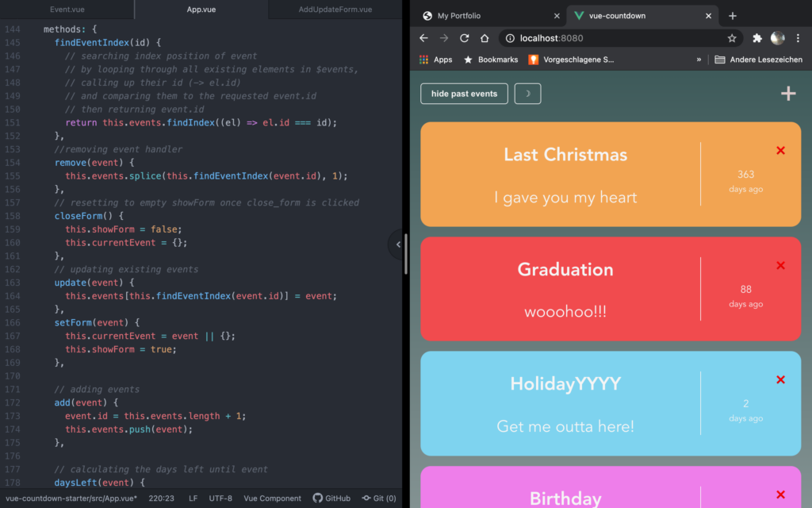Reload the page with browser refresh icon
The image size is (812, 508).
tap(464, 38)
